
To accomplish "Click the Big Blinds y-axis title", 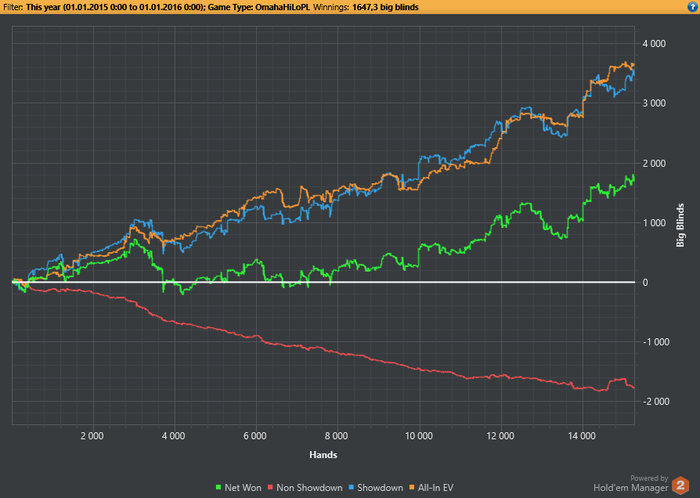I will [680, 225].
